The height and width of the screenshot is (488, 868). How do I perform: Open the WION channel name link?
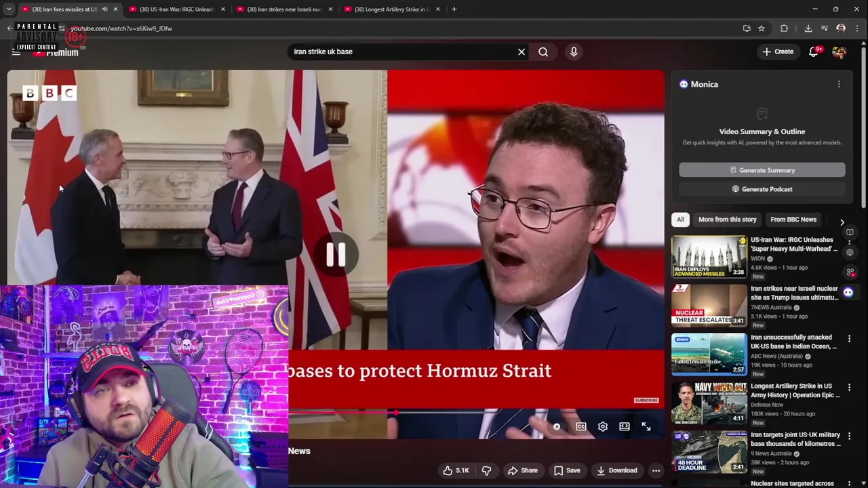click(758, 258)
